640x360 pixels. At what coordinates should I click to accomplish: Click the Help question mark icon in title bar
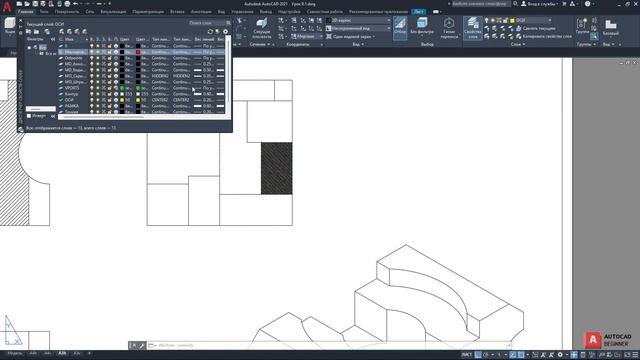click(587, 4)
